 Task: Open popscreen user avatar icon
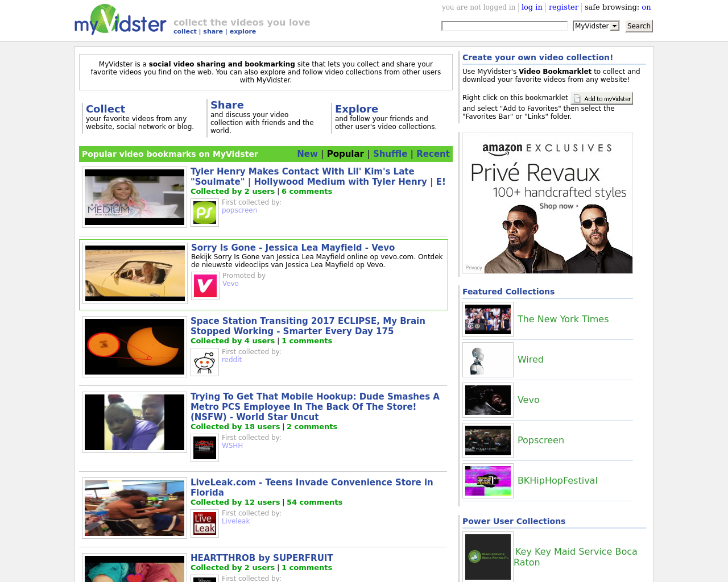point(205,213)
